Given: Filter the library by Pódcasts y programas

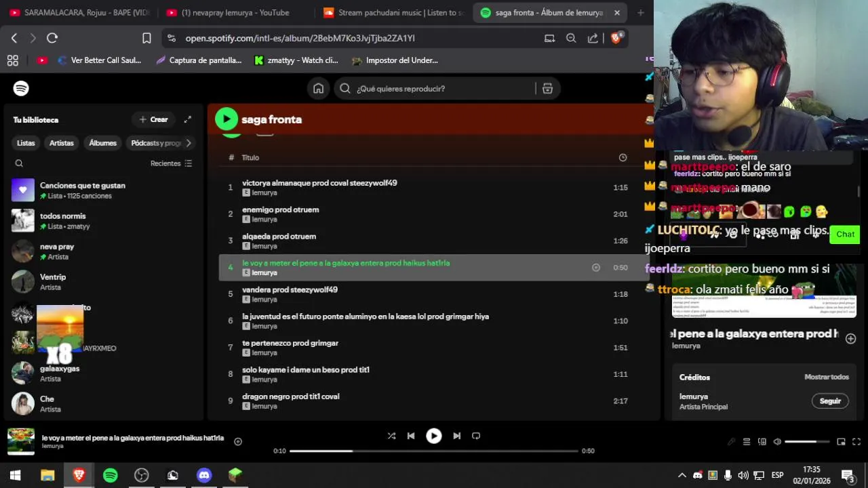Looking at the screenshot, I should (155, 143).
